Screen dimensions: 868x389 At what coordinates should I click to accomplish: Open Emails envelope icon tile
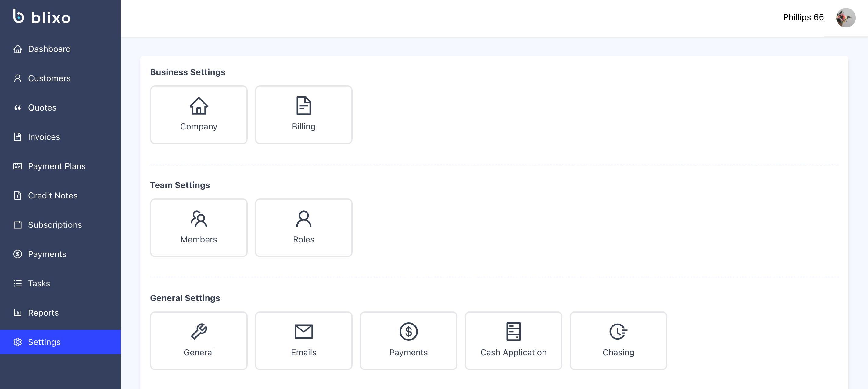coord(303,332)
